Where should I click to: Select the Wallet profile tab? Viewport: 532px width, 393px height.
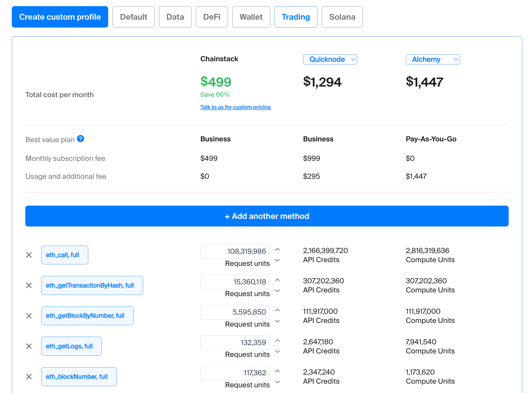click(x=251, y=17)
